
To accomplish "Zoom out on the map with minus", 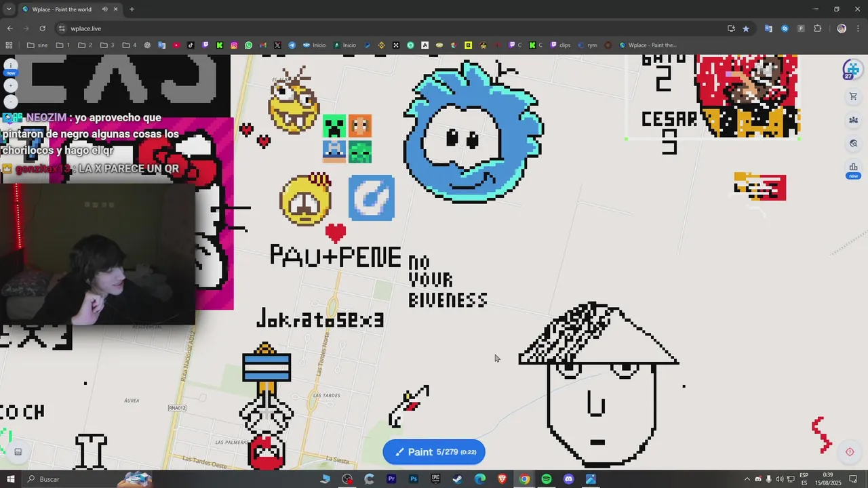I will [10, 103].
